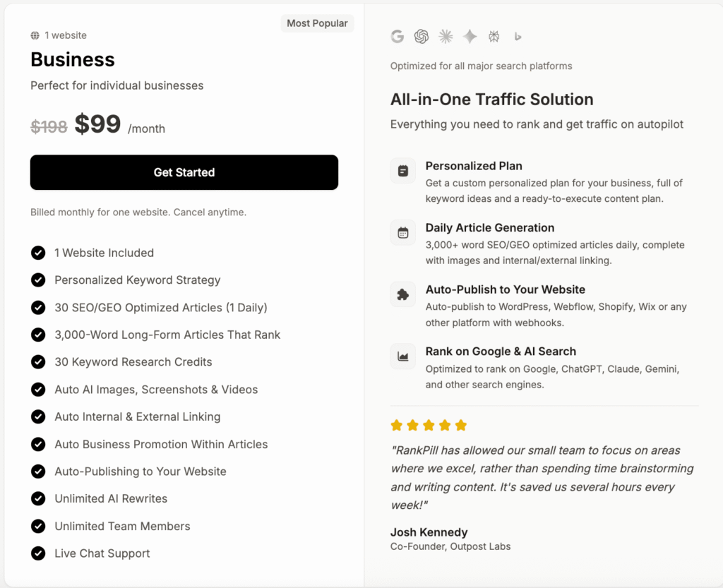Click the checkmark beside Unlimited AI Rewrites
The height and width of the screenshot is (588, 723).
point(38,498)
